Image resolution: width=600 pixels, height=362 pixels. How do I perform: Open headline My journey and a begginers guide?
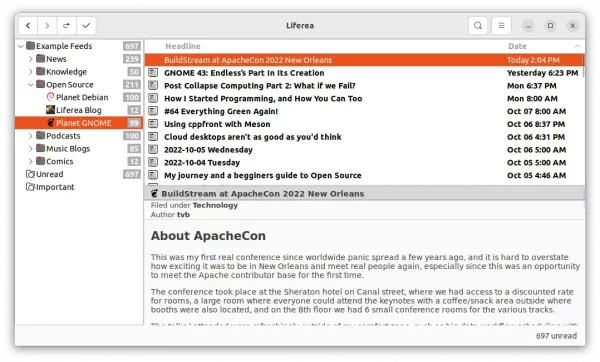coord(262,175)
